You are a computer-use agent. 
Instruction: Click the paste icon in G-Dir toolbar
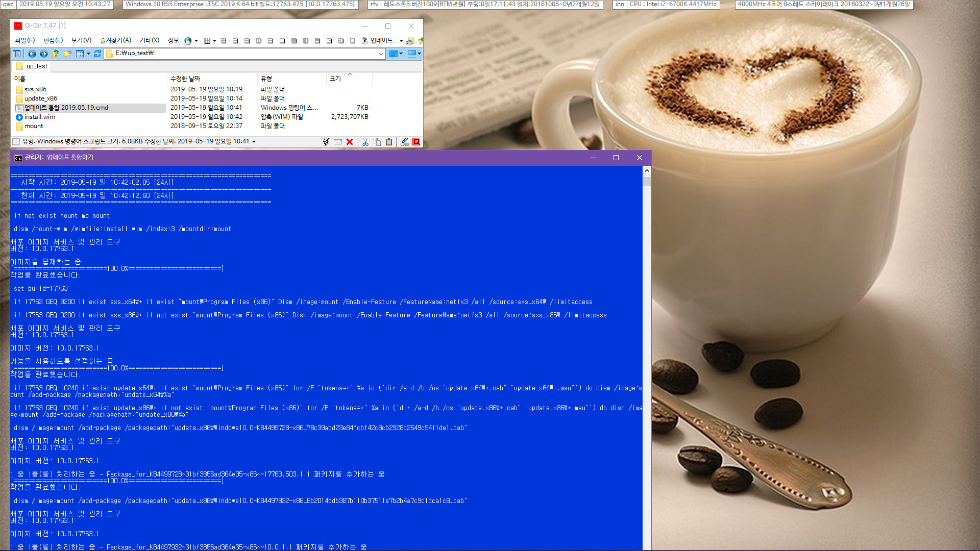[x=391, y=141]
